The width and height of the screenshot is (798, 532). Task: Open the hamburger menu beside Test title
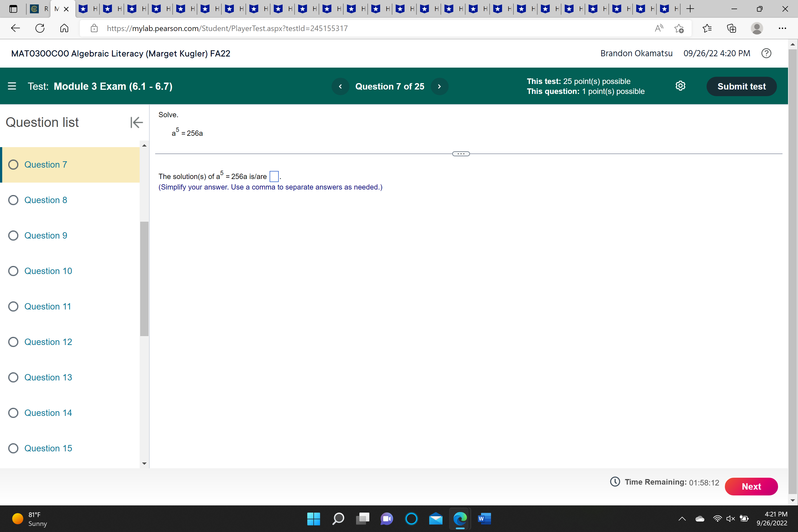12,86
